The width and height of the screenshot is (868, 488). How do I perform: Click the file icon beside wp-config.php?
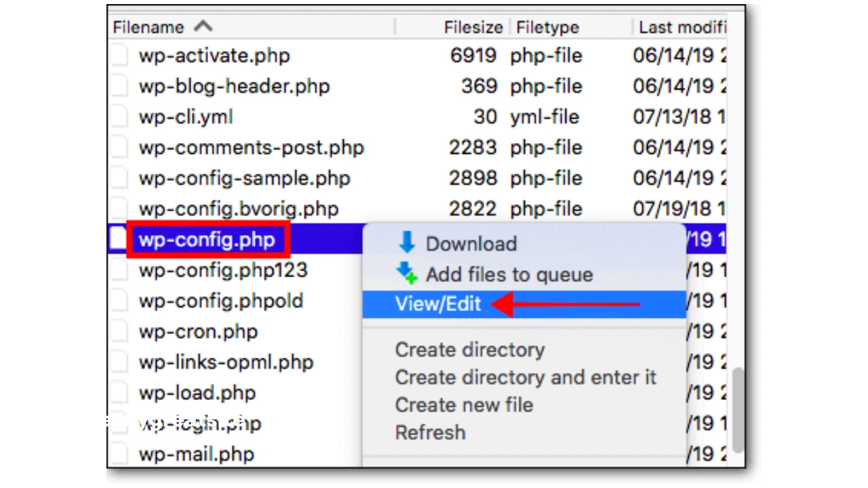(119, 239)
